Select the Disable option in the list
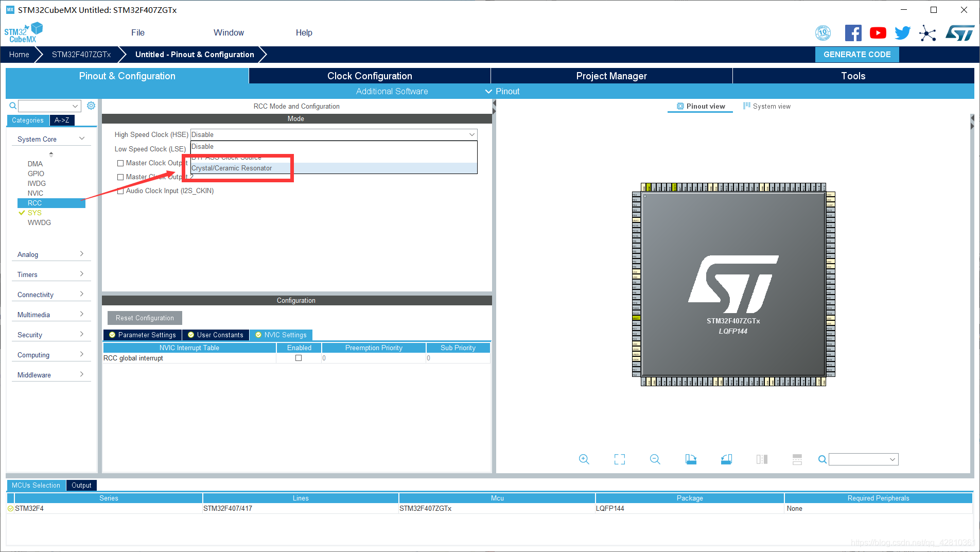Viewport: 980px width, 552px height. click(x=334, y=147)
